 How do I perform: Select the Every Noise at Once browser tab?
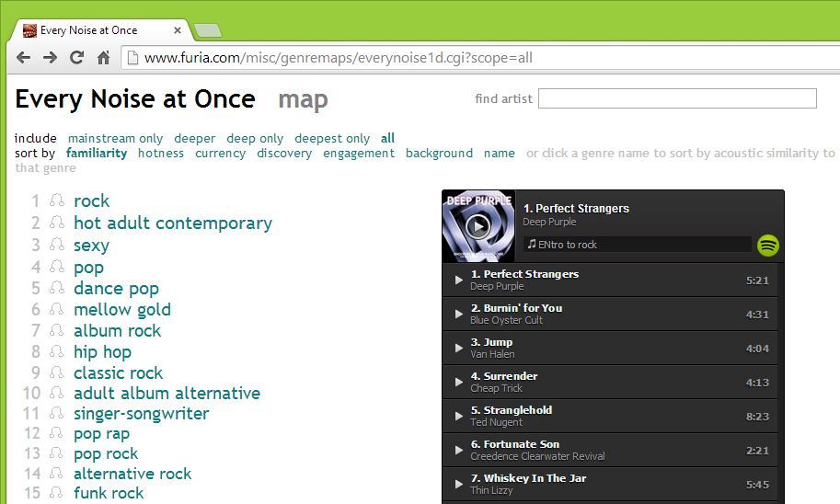click(x=102, y=30)
